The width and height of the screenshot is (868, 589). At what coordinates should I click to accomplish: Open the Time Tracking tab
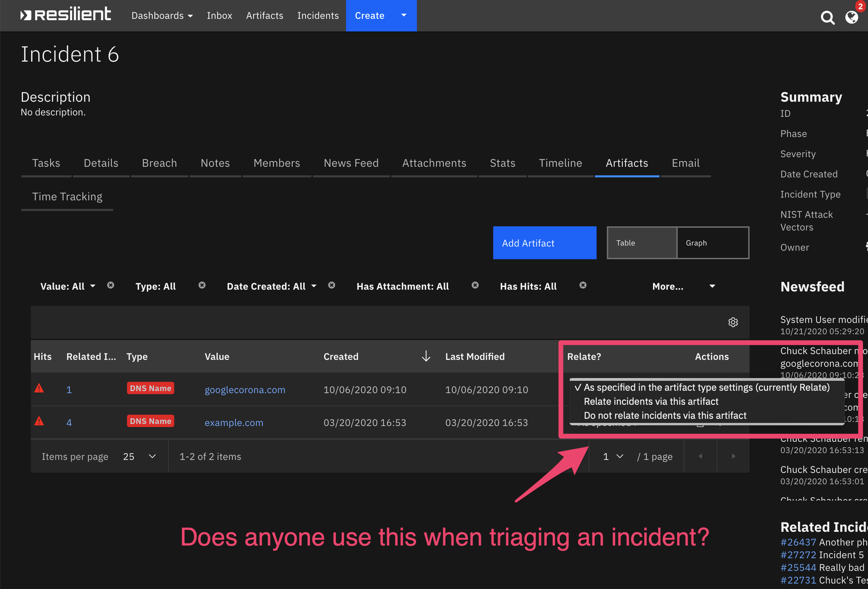67,197
